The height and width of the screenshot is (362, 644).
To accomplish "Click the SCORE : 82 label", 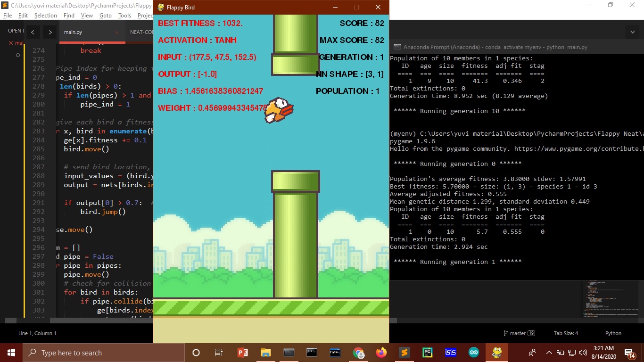I will (x=362, y=23).
